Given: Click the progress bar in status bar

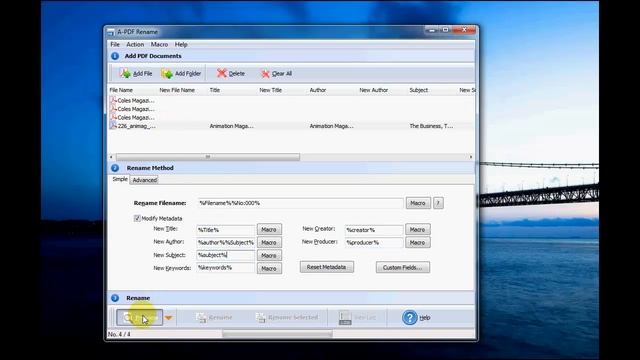Looking at the screenshot, I should (x=277, y=334).
